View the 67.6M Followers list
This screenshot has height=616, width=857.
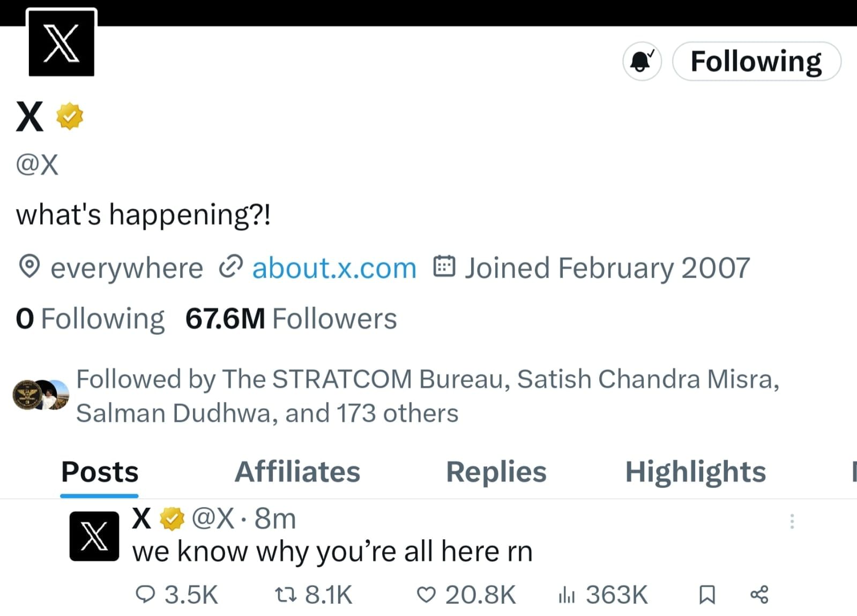click(290, 319)
